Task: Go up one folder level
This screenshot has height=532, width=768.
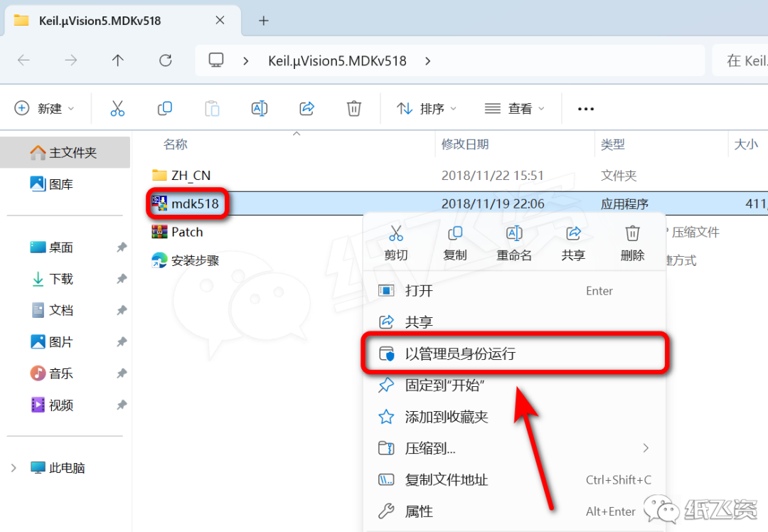Action: click(117, 60)
